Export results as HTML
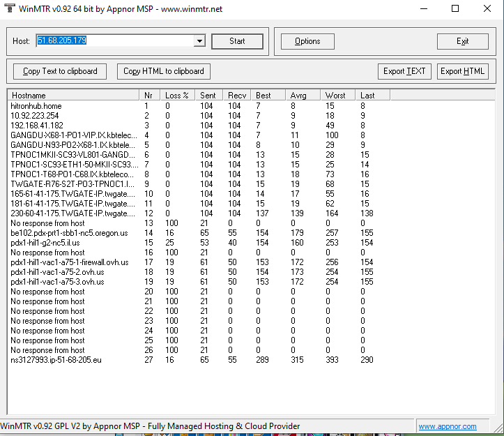 (x=463, y=71)
